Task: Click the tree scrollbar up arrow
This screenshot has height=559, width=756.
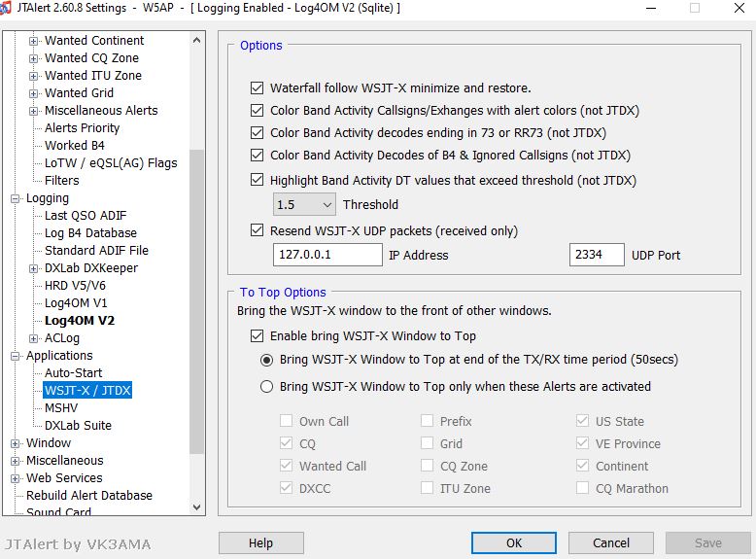Action: coord(196,41)
